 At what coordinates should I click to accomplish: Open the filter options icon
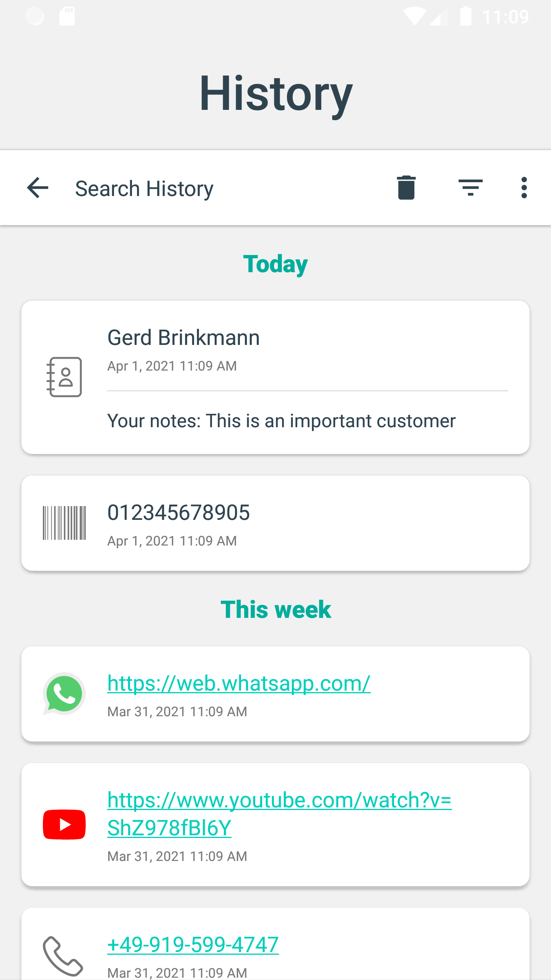[470, 188]
